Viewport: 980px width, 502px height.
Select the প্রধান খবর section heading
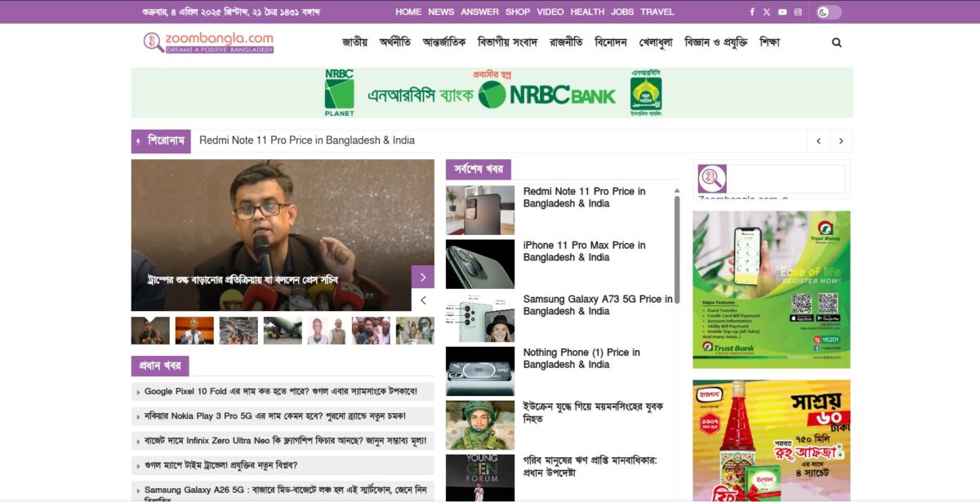pyautogui.click(x=160, y=367)
